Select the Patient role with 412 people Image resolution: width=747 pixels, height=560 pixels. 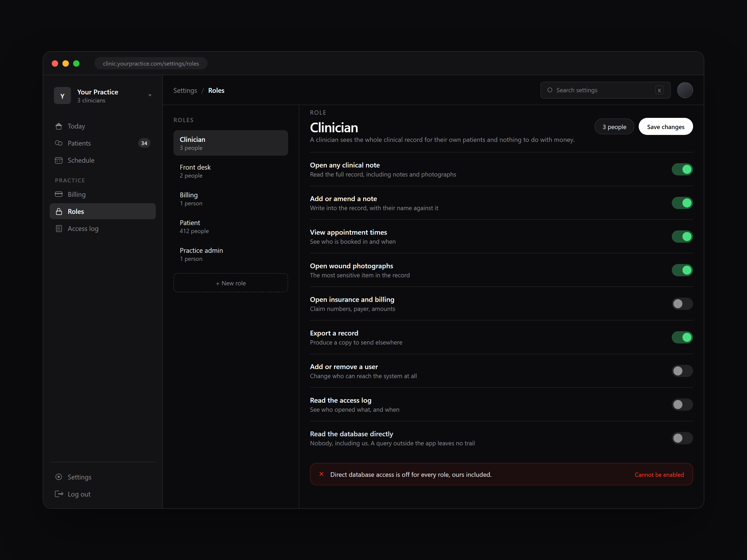(231, 226)
